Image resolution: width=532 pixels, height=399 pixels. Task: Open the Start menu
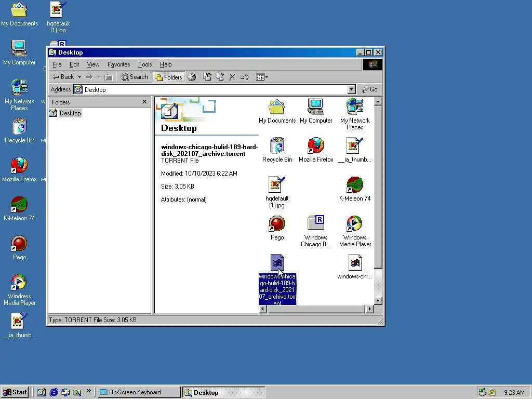[15, 392]
